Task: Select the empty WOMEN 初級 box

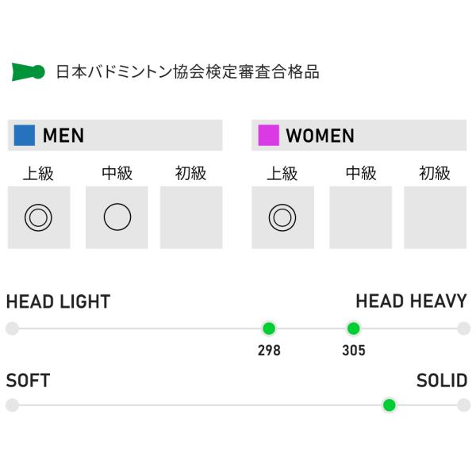Action: pos(435,217)
